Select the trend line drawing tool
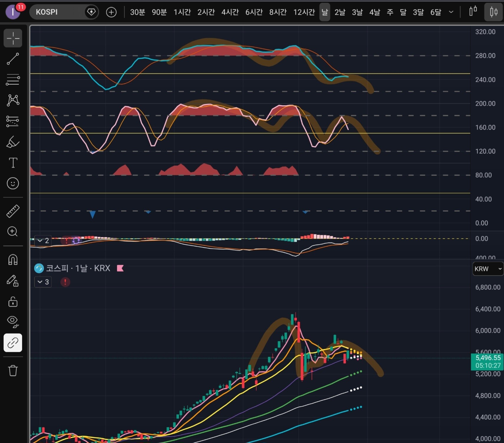Screen dimensions: 504x443 pos(13,59)
